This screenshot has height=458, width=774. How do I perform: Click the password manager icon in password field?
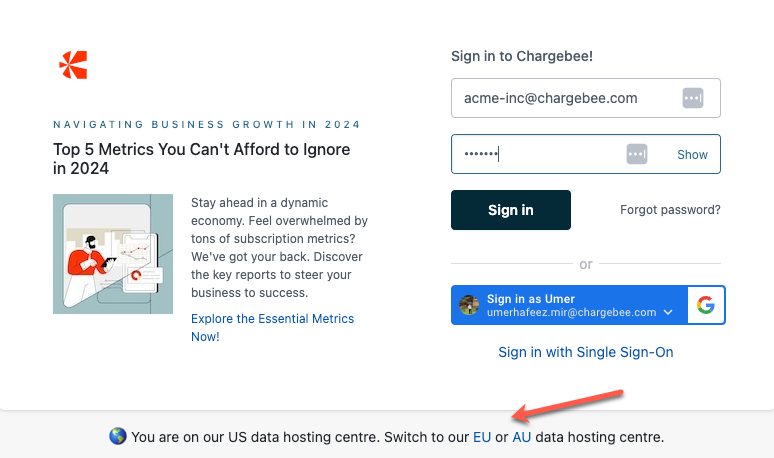click(637, 154)
